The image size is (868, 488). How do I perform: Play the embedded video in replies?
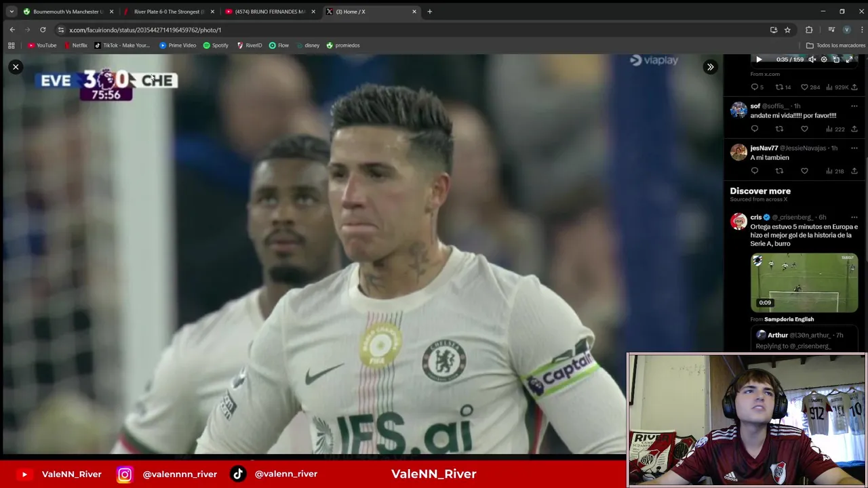tap(759, 60)
